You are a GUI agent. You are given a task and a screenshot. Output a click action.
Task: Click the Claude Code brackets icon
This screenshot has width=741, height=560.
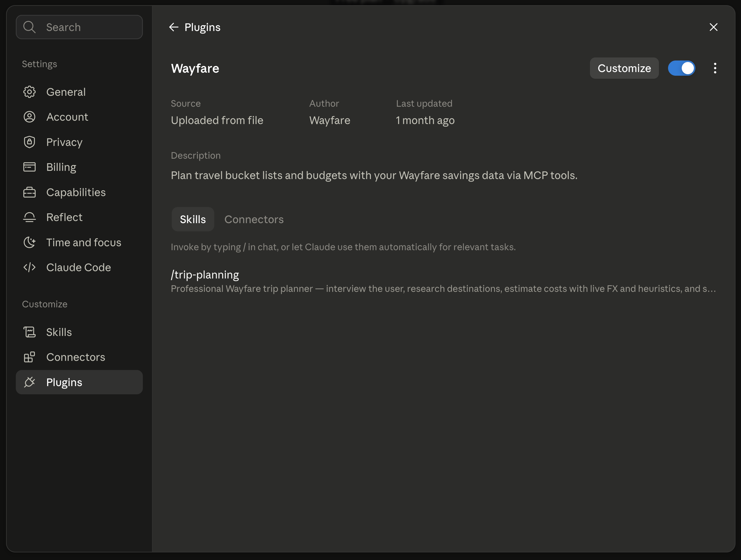[29, 268]
